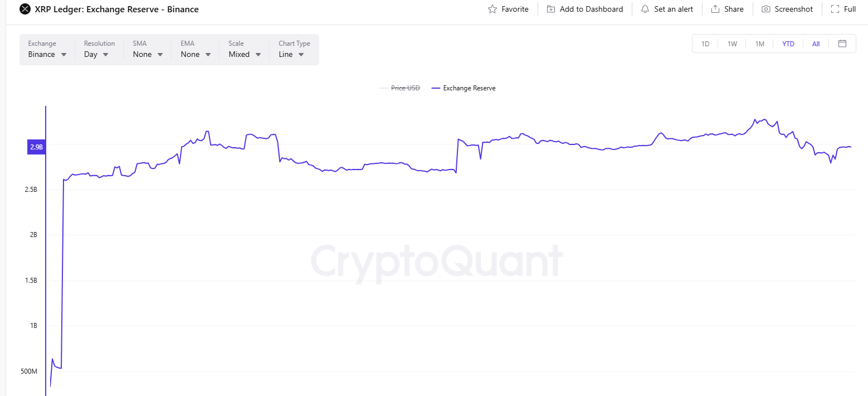This screenshot has height=396, width=868.
Task: Click the Full screen expand icon
Action: point(835,9)
